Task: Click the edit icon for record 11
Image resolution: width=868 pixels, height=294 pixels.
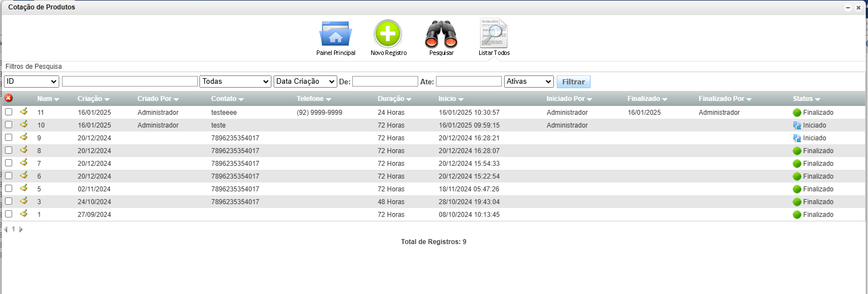Action: click(24, 111)
